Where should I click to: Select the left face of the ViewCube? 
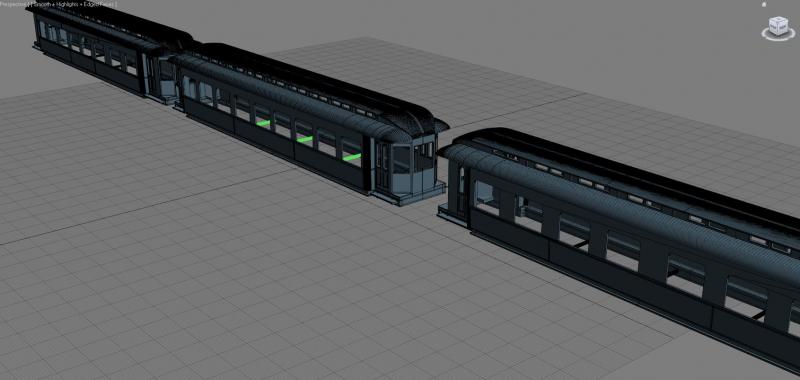coord(774,28)
